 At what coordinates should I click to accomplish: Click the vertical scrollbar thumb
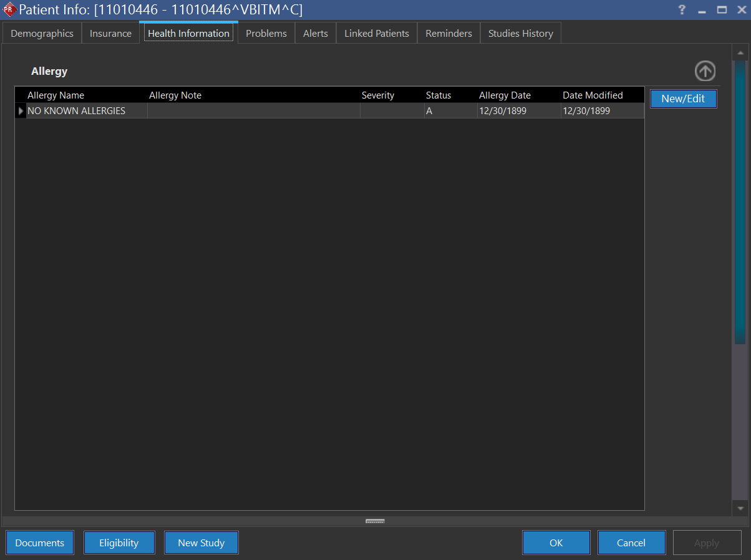tap(740, 200)
